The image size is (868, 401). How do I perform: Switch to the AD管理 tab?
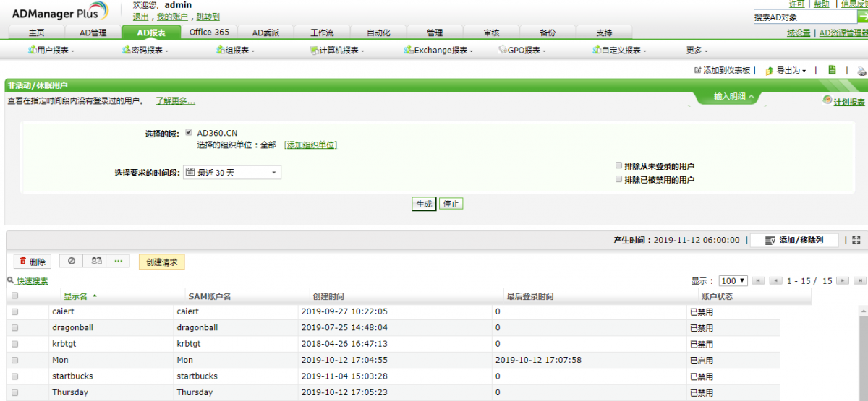click(x=93, y=33)
